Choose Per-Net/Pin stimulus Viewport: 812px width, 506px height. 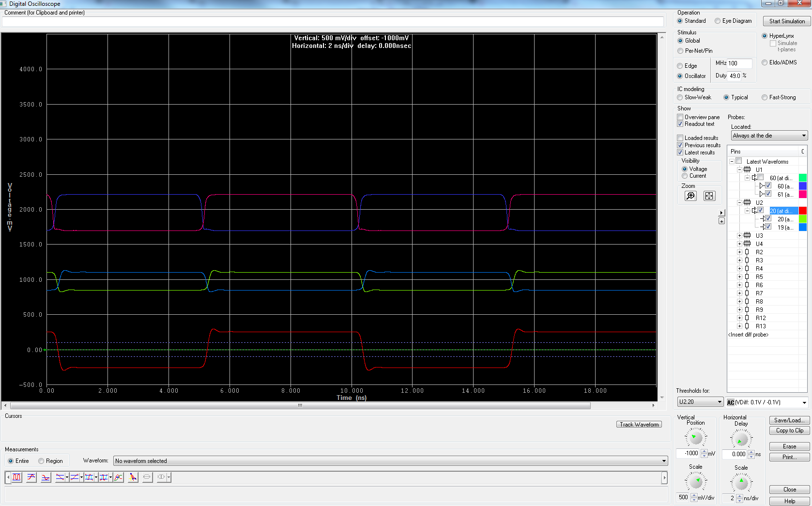pos(695,51)
